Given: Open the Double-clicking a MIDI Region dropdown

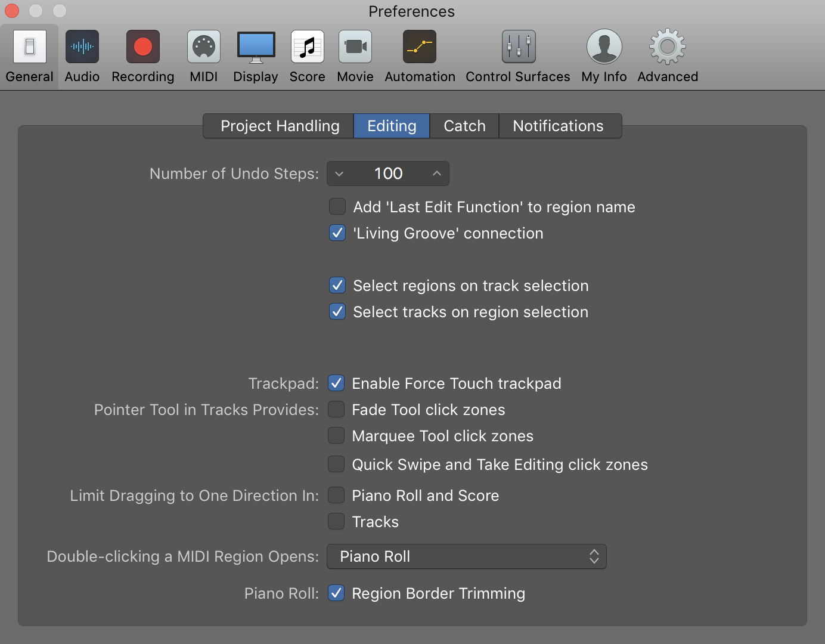Looking at the screenshot, I should pos(467,556).
